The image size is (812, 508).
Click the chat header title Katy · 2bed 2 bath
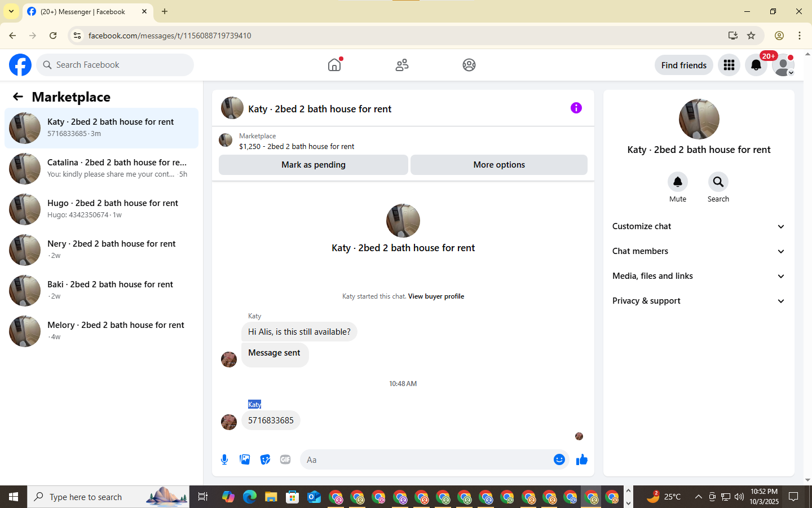click(320, 109)
